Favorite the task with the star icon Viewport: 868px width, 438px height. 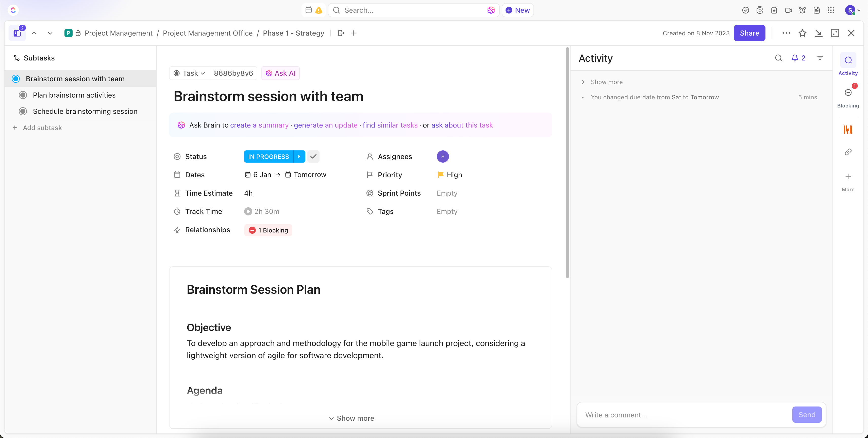[802, 33]
